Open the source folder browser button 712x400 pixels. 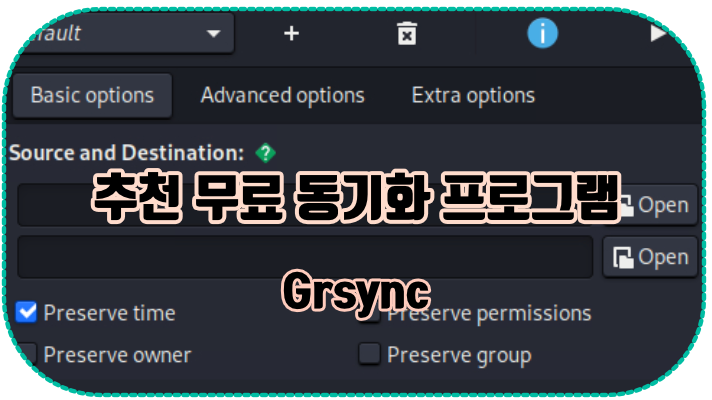650,205
